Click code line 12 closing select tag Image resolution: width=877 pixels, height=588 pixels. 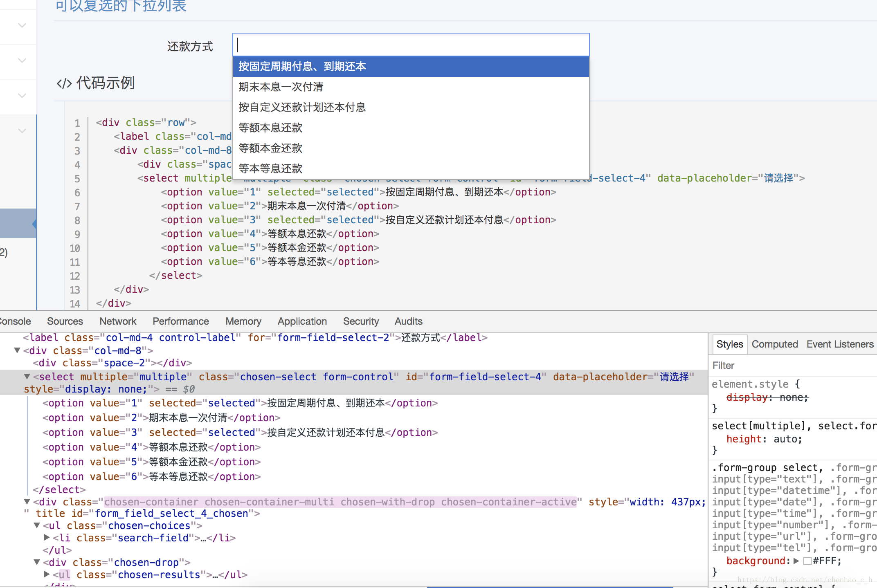[176, 276]
